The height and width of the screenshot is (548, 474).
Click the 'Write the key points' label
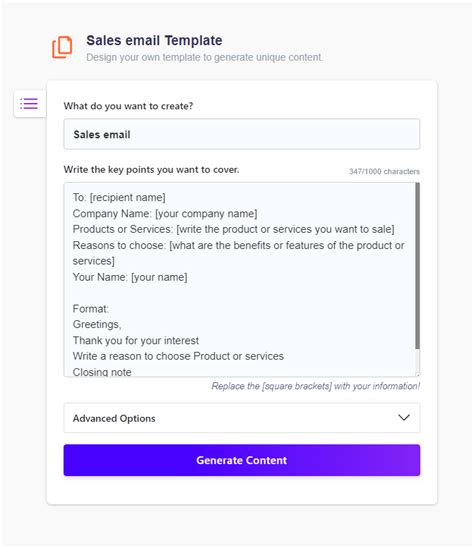pyautogui.click(x=151, y=170)
